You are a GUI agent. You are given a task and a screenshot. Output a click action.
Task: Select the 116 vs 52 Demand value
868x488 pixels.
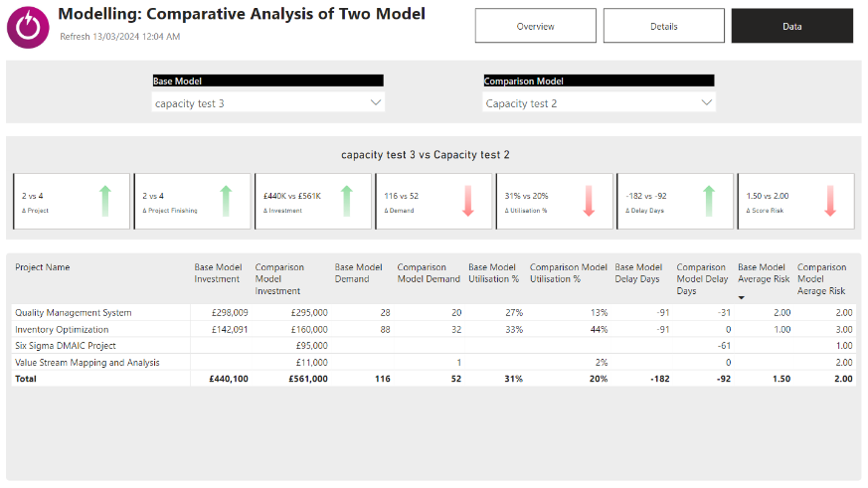coord(402,196)
